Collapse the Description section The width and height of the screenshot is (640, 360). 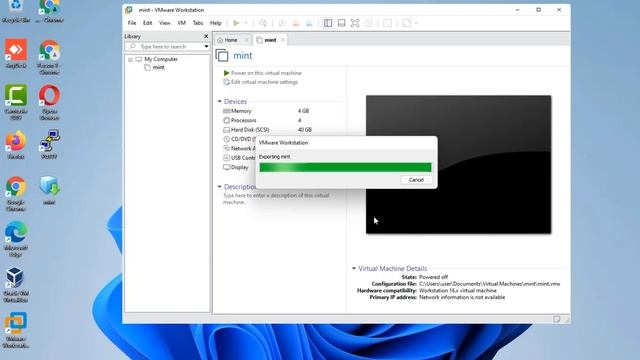(220, 187)
